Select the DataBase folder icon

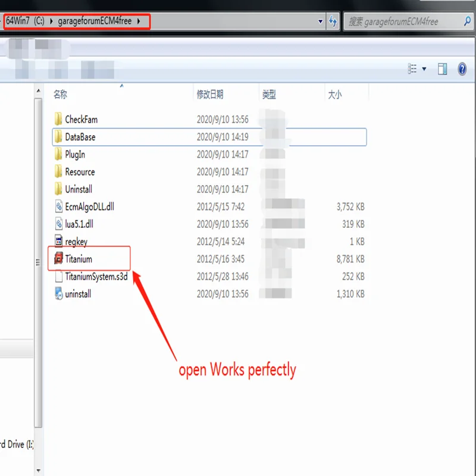(58, 137)
